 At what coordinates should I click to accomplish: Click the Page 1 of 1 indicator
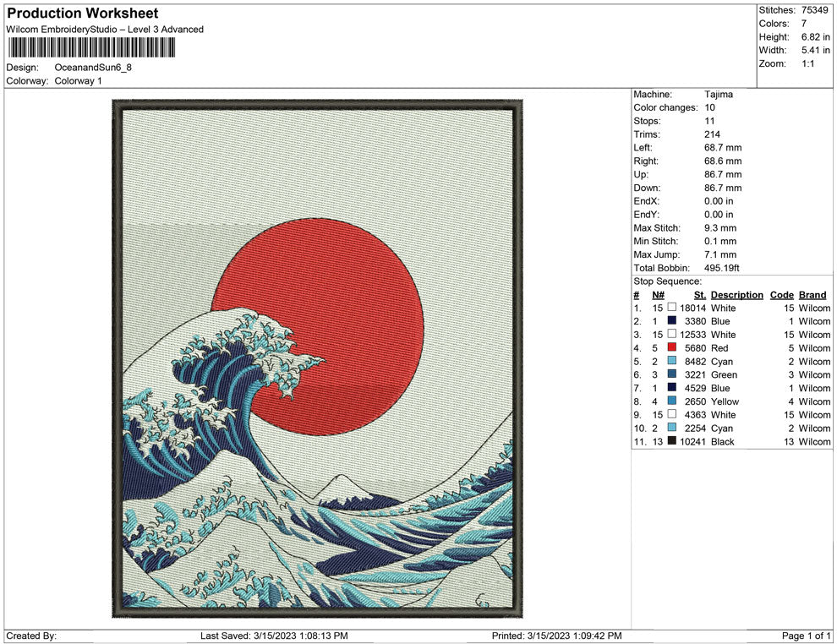tap(806, 636)
